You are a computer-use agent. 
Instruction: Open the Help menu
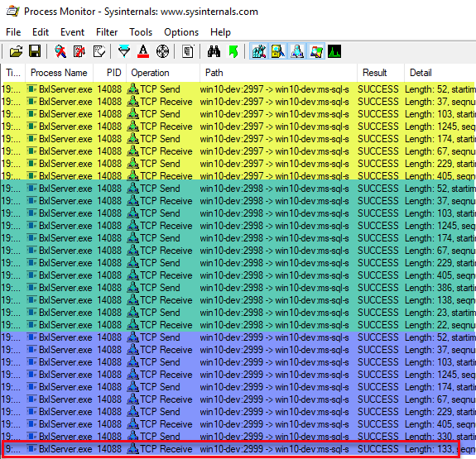coord(220,32)
